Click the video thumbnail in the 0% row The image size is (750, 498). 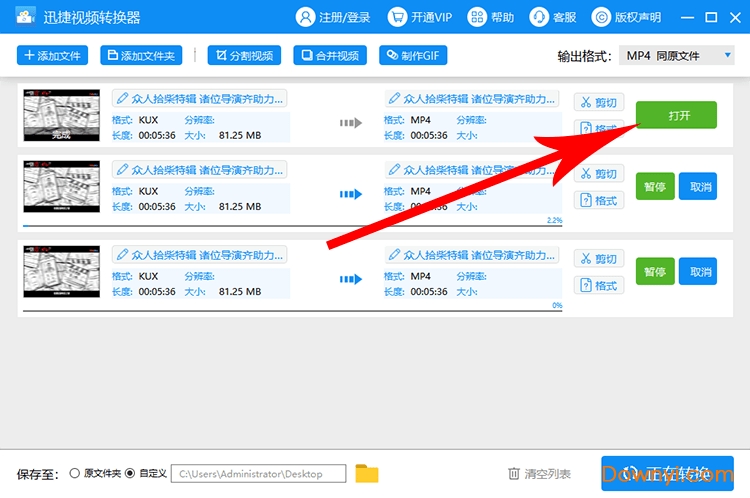click(62, 271)
